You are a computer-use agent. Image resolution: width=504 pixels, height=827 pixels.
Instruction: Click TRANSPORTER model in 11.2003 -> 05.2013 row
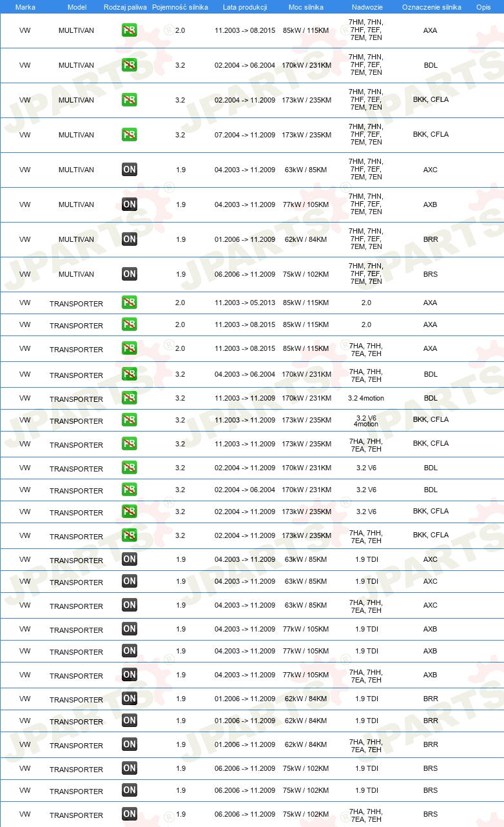click(76, 304)
